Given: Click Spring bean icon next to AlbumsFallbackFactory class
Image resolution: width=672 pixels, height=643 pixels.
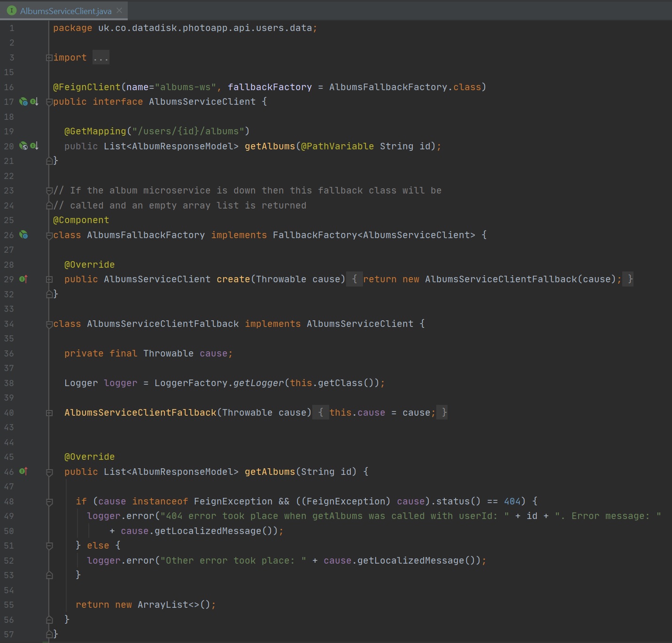Looking at the screenshot, I should coord(23,235).
